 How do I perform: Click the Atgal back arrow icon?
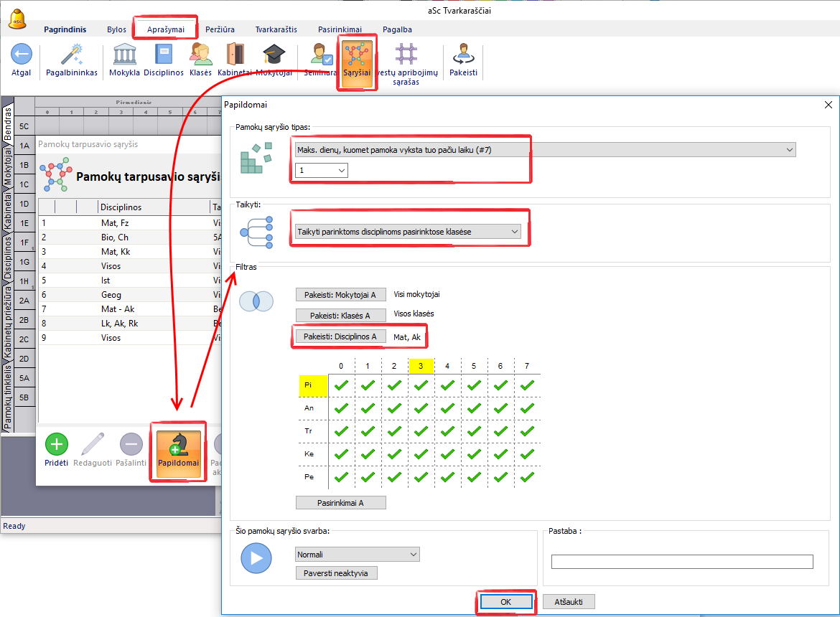pyautogui.click(x=21, y=55)
